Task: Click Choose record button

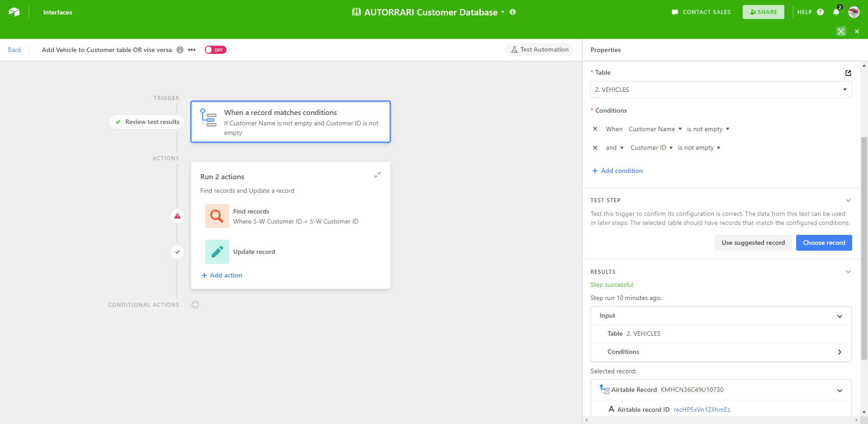Action: point(824,243)
